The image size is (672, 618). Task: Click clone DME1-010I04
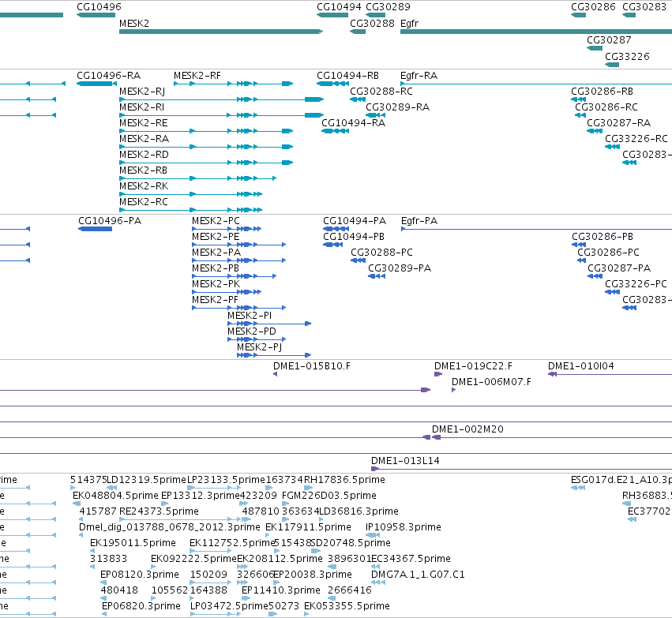pos(580,366)
